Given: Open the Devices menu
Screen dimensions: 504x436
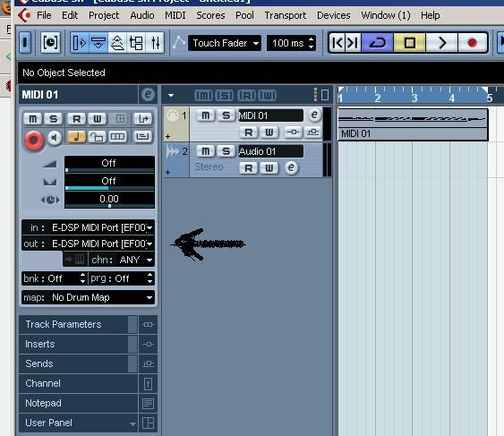Looking at the screenshot, I should tap(333, 15).
